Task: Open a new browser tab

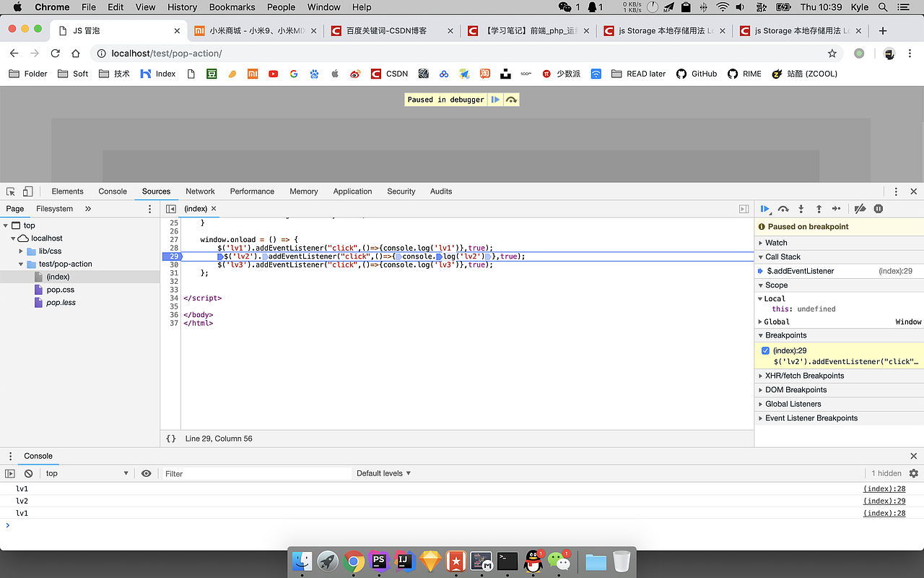Action: pos(882,31)
